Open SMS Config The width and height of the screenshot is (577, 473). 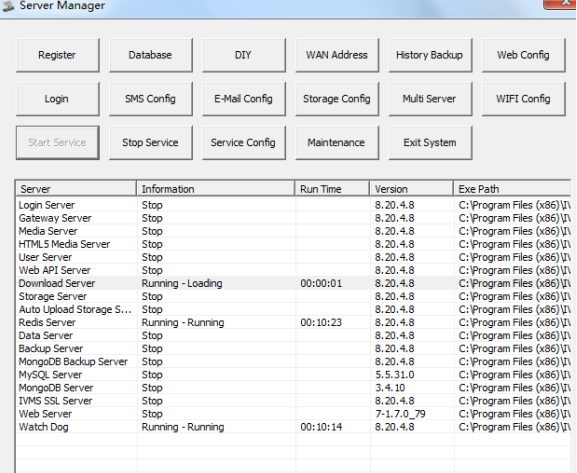pos(151,99)
